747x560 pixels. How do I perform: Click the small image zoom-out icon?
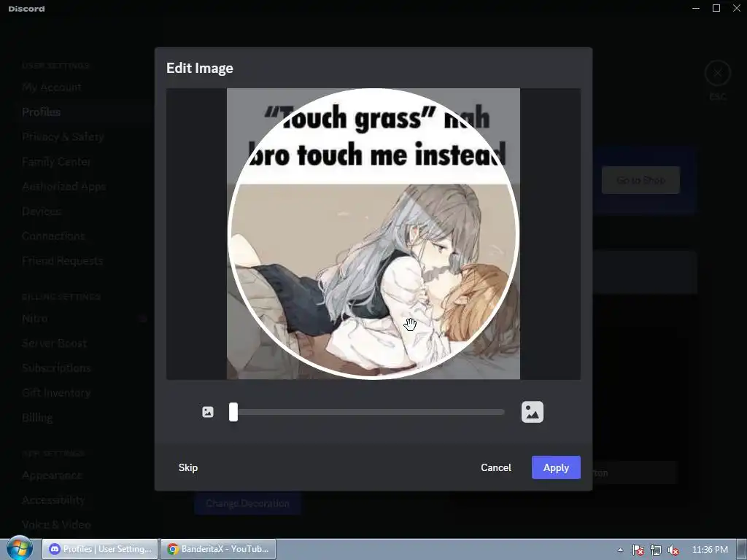(208, 412)
